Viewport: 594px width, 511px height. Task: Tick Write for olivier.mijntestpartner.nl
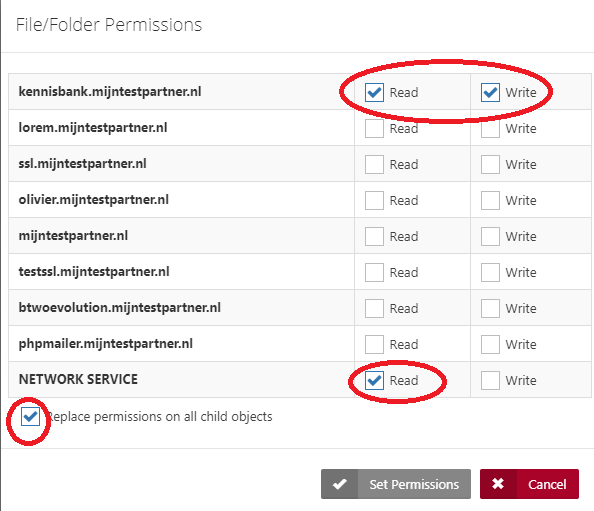pyautogui.click(x=490, y=200)
